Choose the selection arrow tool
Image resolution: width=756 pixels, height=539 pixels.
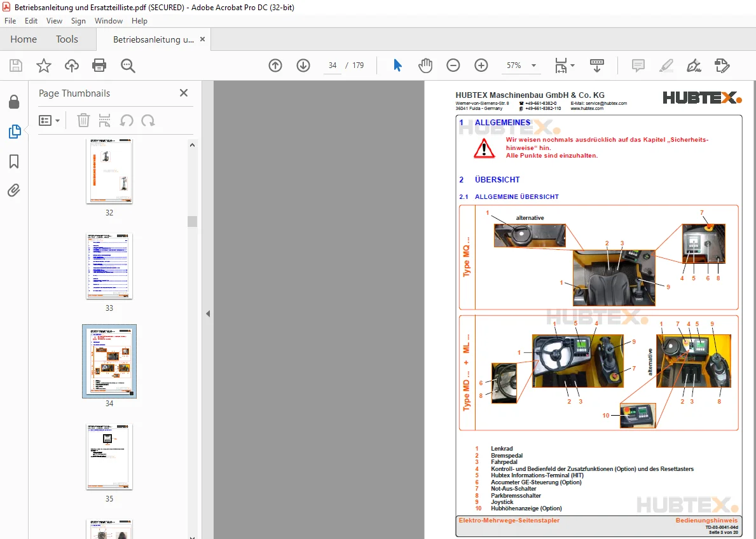(397, 65)
